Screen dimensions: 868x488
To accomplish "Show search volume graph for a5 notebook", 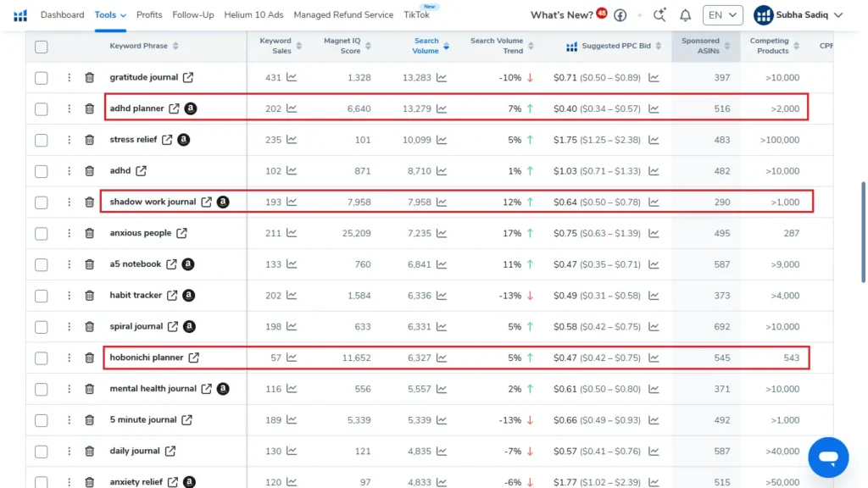I will point(441,264).
